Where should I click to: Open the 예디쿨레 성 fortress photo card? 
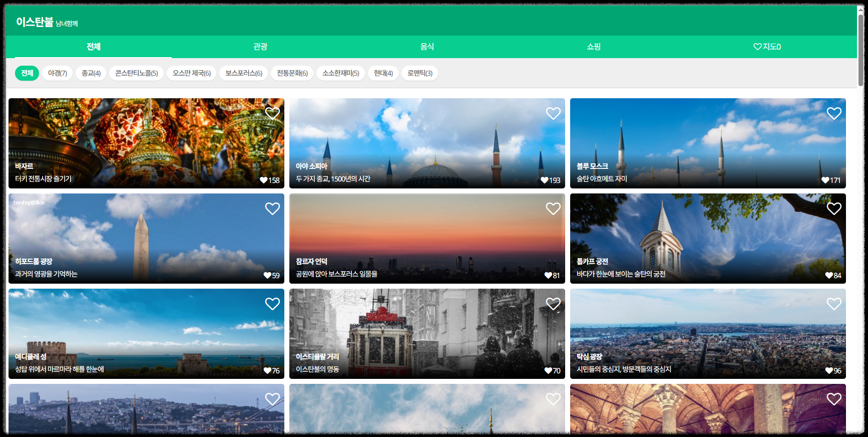[x=146, y=334]
